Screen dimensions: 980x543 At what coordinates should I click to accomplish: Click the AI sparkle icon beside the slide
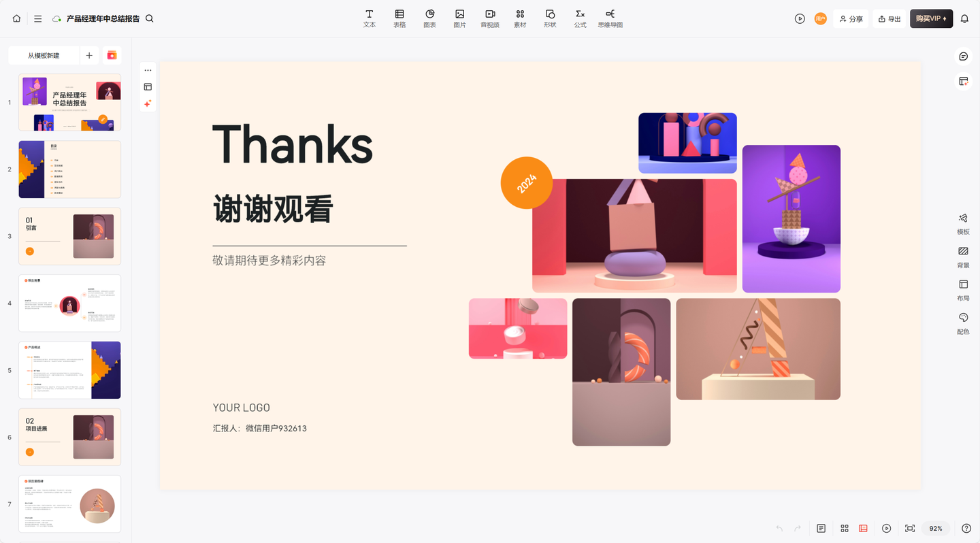tap(148, 103)
